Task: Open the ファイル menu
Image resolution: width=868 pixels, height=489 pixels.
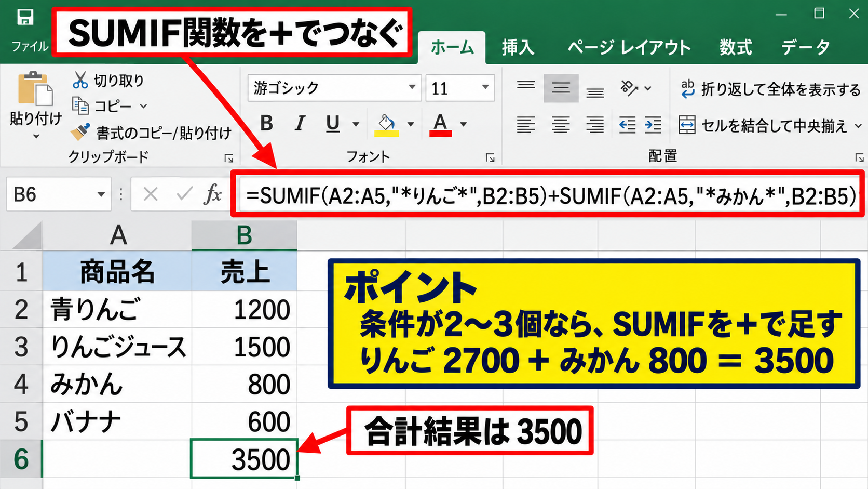Action: (x=30, y=46)
